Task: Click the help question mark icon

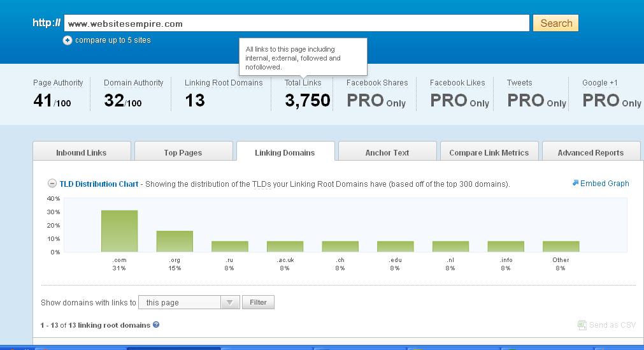Action: pos(156,324)
